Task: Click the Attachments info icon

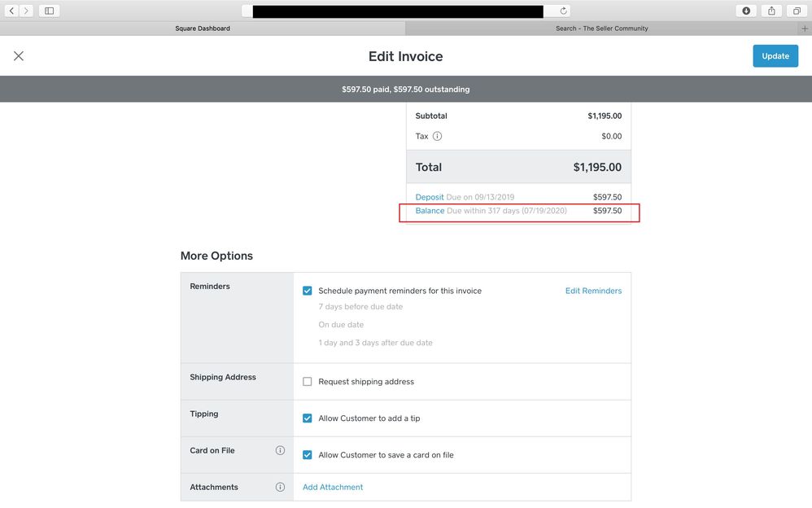Action: point(280,487)
